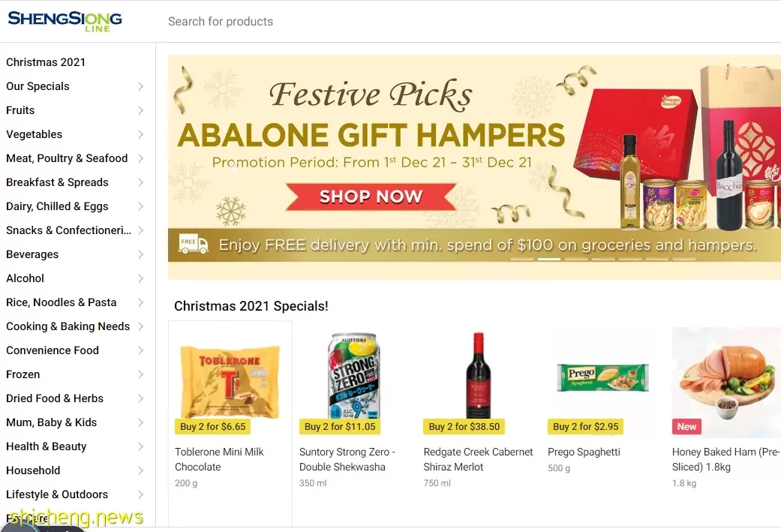Expand the Frozen category chevron
This screenshot has width=781, height=532.
[x=140, y=374]
